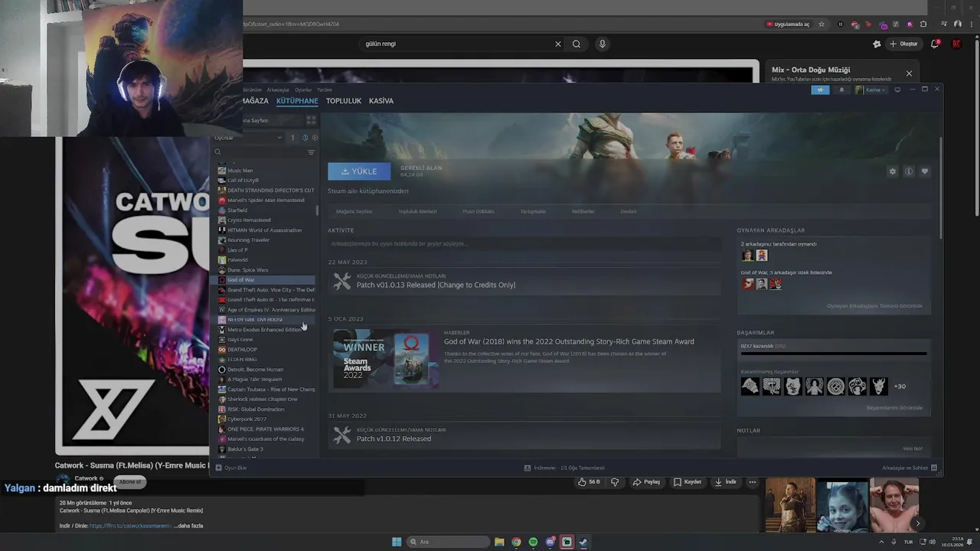Open the Oyunlar menu in Steam
Viewport: 980px width, 551px height.
[303, 90]
